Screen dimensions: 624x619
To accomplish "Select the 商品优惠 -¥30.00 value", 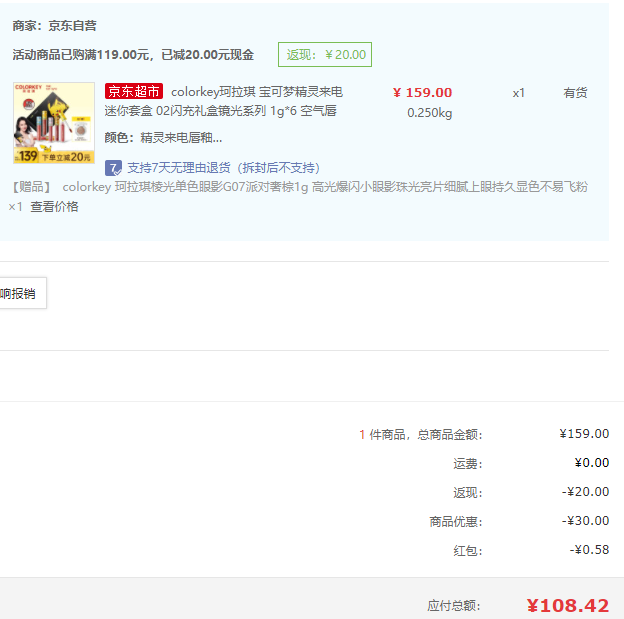I will tap(585, 521).
